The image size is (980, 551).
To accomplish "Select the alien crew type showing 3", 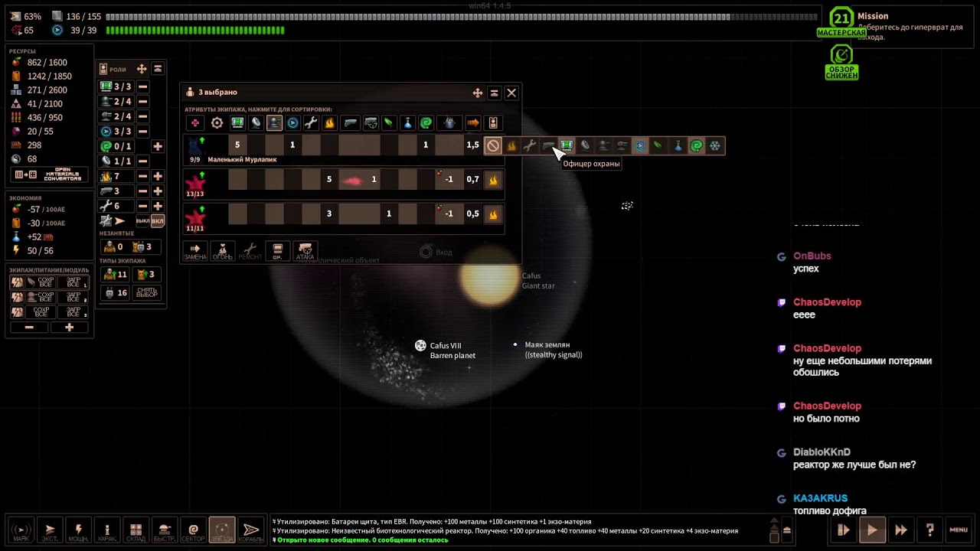I will 145,274.
